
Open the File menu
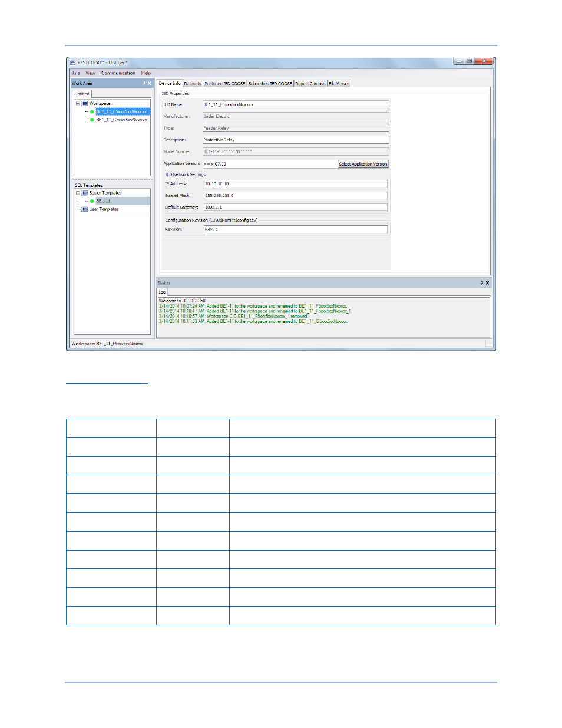(76, 73)
